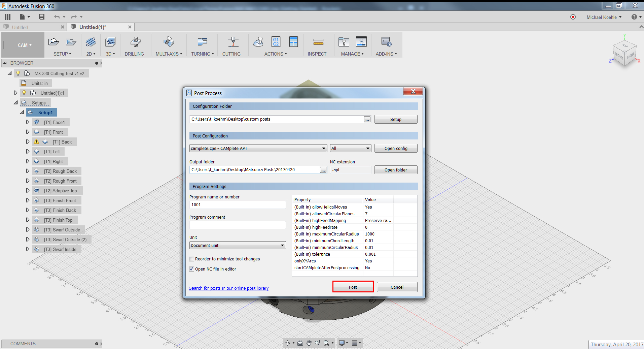Select the Pan hand icon at the bottom
Image resolution: width=644 pixels, height=349 pixels.
tap(309, 343)
